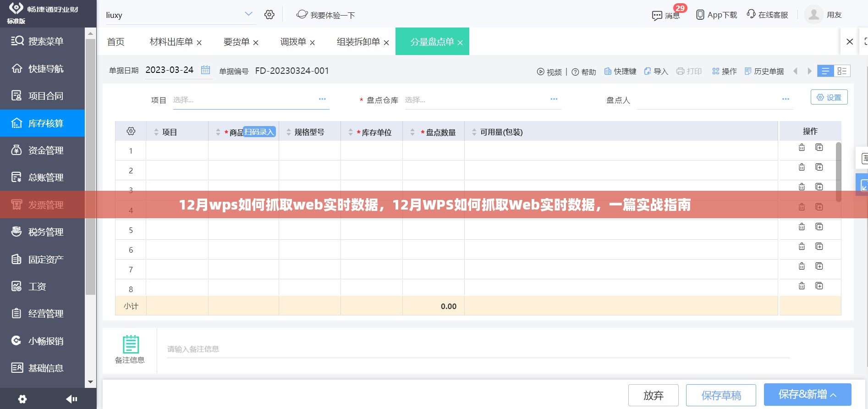Select 项目合同 in the sidebar

point(42,96)
